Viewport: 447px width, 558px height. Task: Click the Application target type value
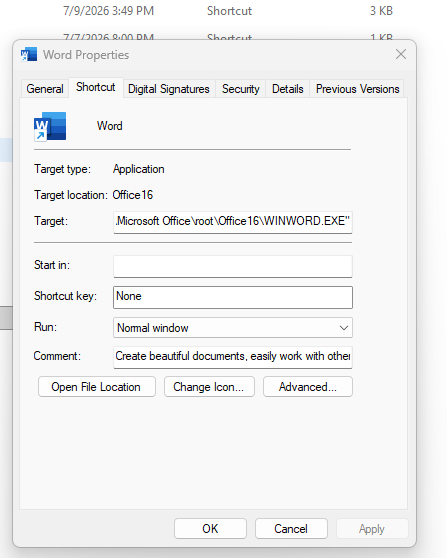tap(139, 169)
